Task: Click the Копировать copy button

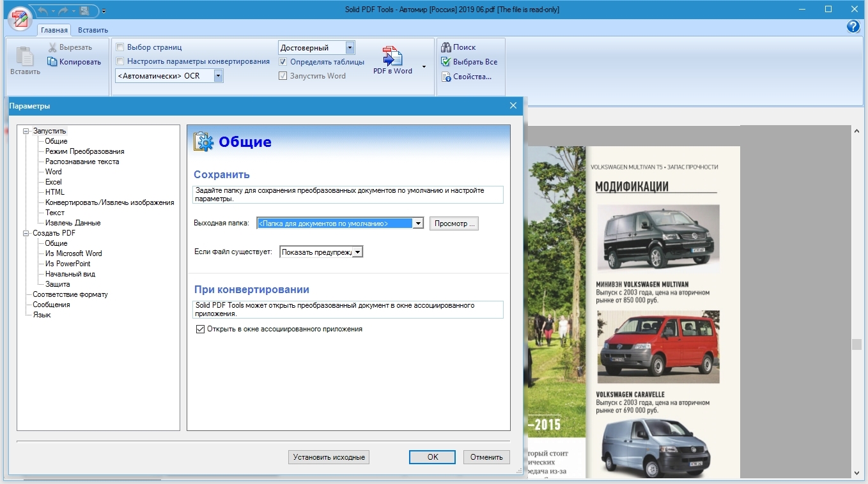Action: pyautogui.click(x=74, y=62)
